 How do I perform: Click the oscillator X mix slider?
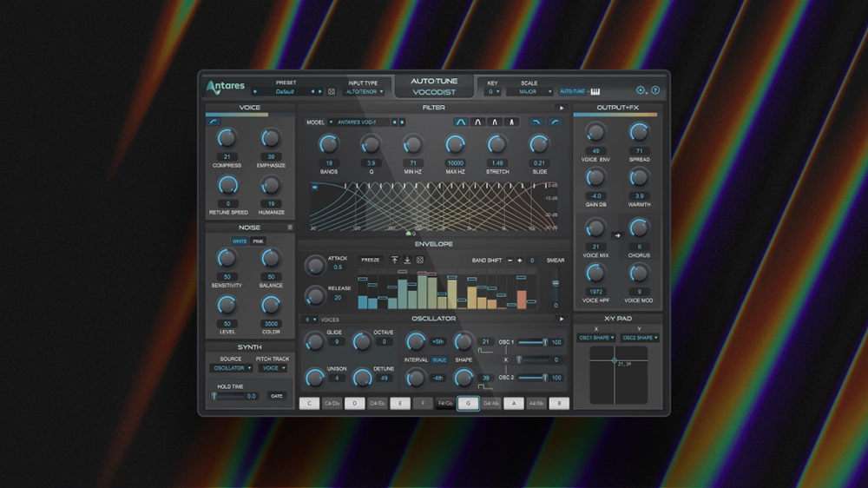point(533,360)
